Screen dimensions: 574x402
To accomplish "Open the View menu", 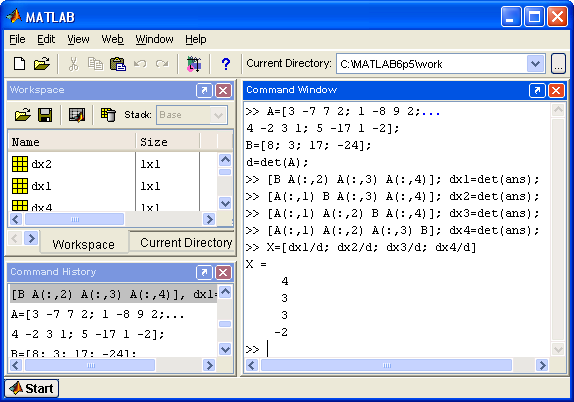I will [78, 39].
